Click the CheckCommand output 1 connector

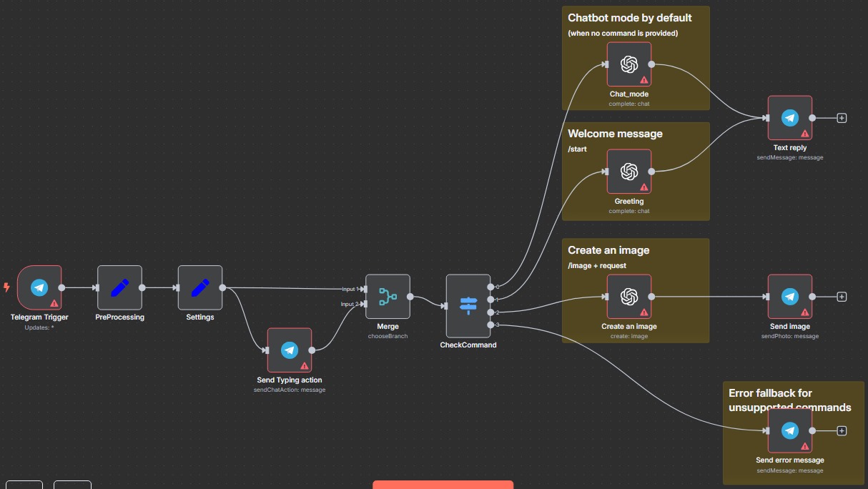pyautogui.click(x=490, y=300)
